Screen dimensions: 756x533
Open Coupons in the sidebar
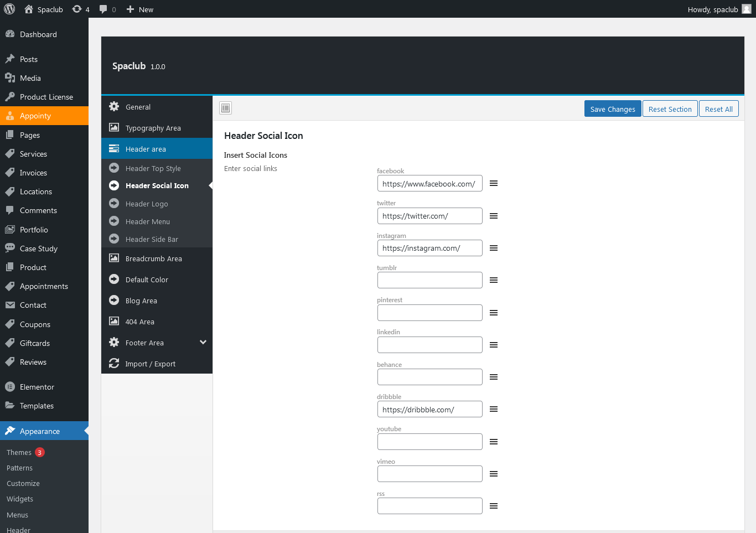pyautogui.click(x=44, y=324)
